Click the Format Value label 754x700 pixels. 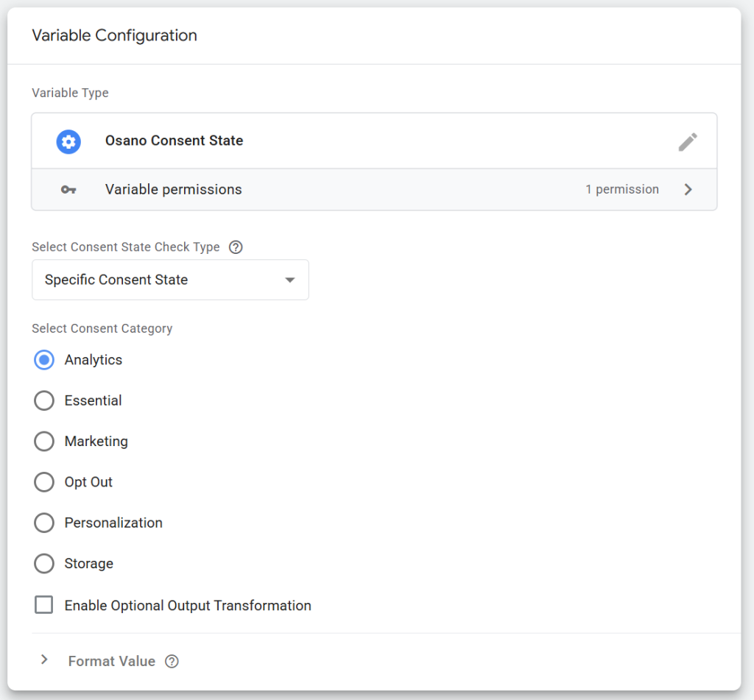coord(112,662)
